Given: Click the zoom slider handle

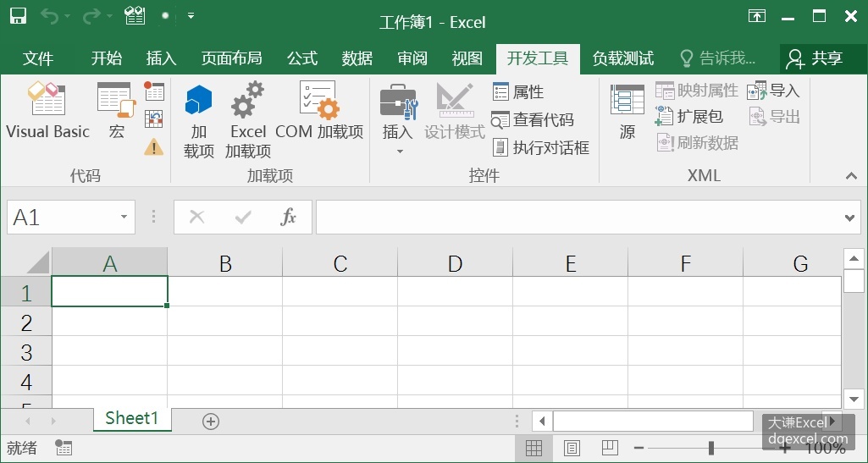Looking at the screenshot, I should point(710,448).
